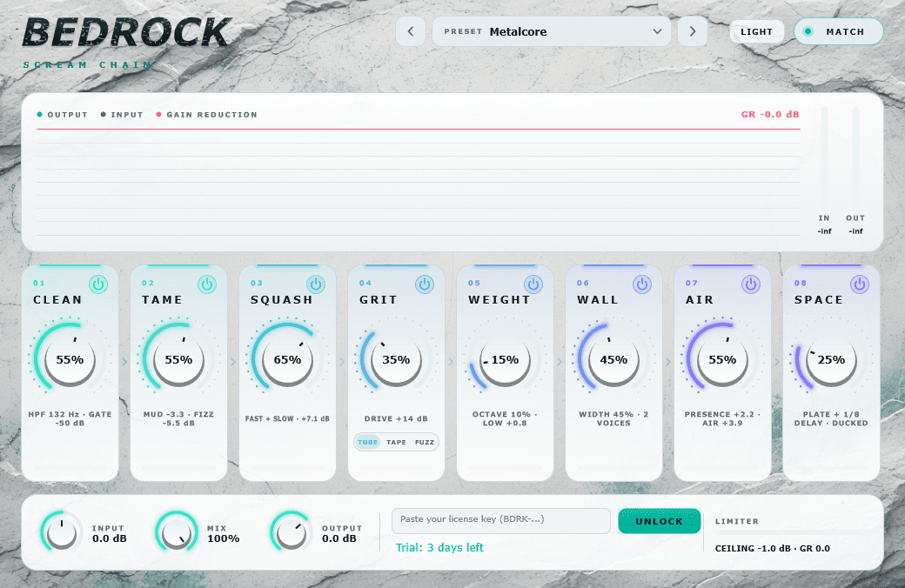Toggle the WEIGHT module power icon
The width and height of the screenshot is (905, 588).
(x=533, y=284)
